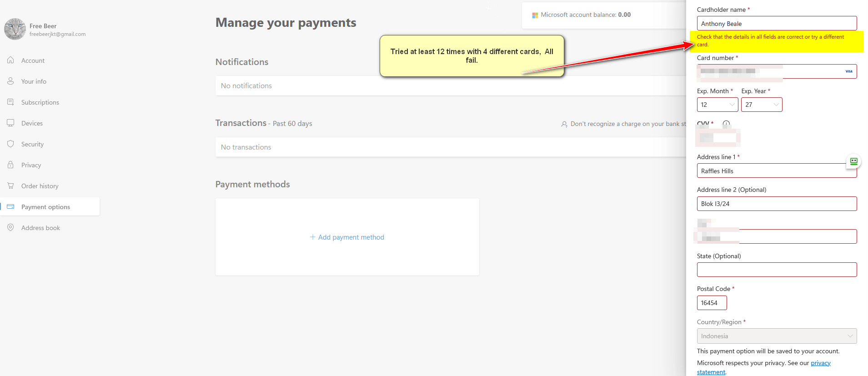Click the No transactions row
The width and height of the screenshot is (868, 376).
pos(451,147)
